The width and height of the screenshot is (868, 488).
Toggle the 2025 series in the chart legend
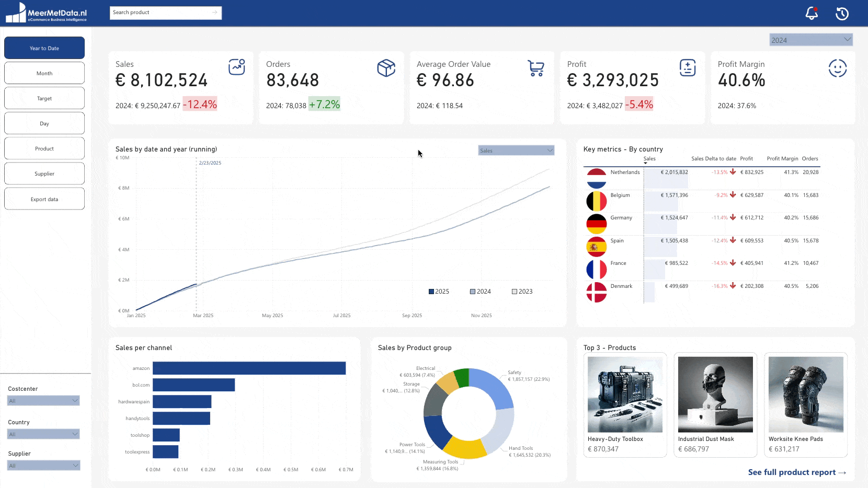(439, 291)
